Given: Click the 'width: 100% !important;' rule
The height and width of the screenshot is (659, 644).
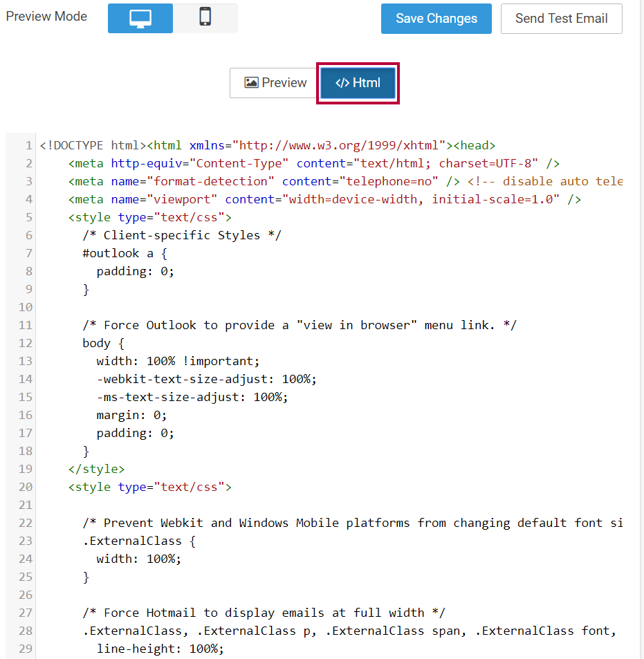Looking at the screenshot, I should [178, 361].
